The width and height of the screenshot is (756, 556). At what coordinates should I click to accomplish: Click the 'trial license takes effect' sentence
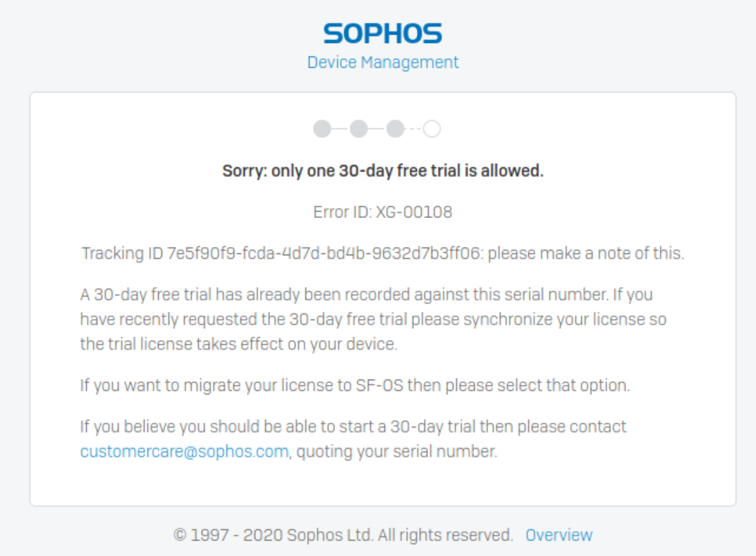tap(238, 344)
